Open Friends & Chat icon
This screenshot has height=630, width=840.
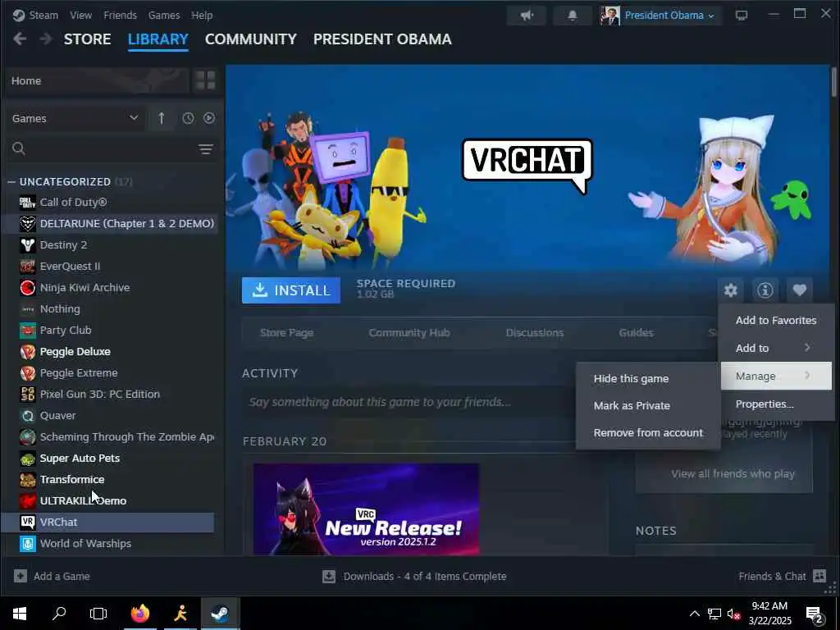click(x=819, y=577)
